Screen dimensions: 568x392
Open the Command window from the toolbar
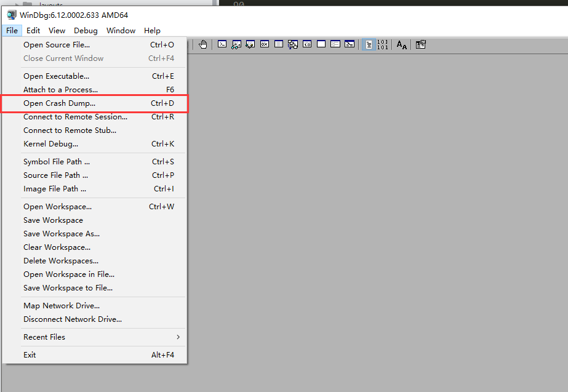pos(222,44)
